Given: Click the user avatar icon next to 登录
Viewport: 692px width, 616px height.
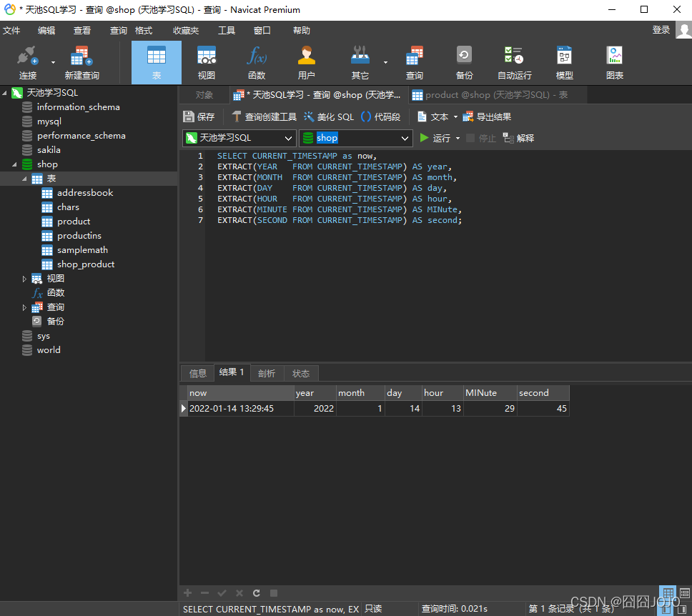Looking at the screenshot, I should 683,31.
